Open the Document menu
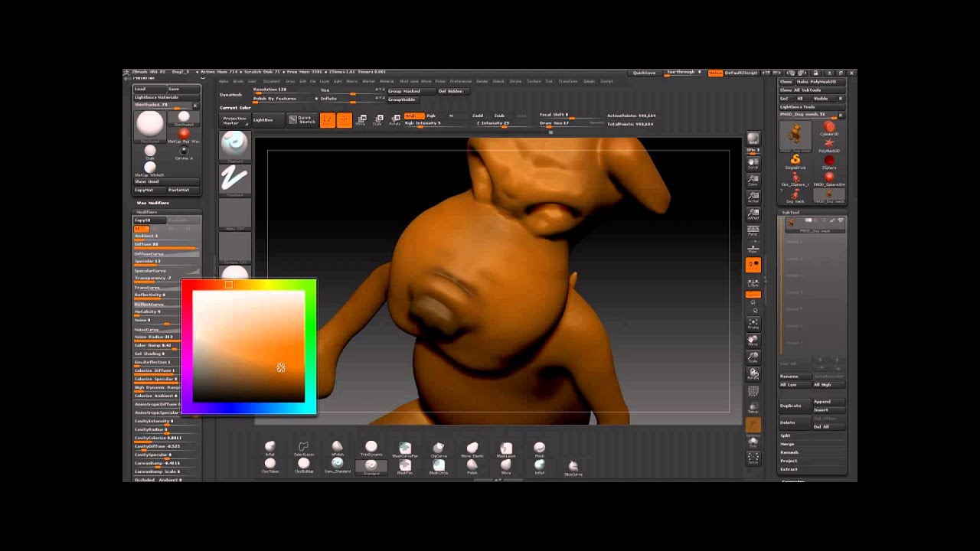 point(272,81)
